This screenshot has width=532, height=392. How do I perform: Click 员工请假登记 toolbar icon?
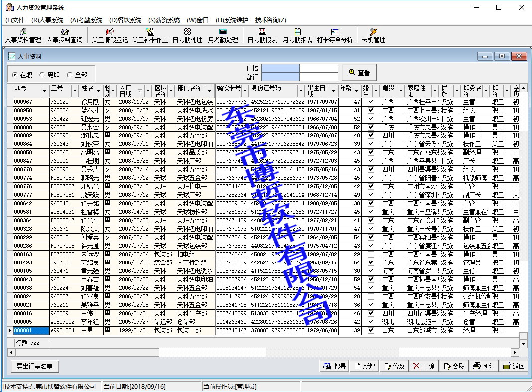click(110, 36)
